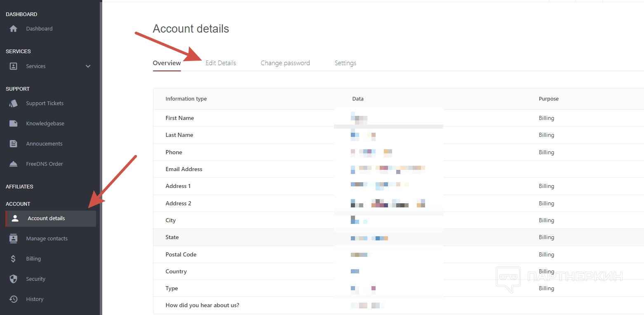This screenshot has width=644, height=315.
Task: Click the Annoucements document icon
Action: (x=14, y=144)
